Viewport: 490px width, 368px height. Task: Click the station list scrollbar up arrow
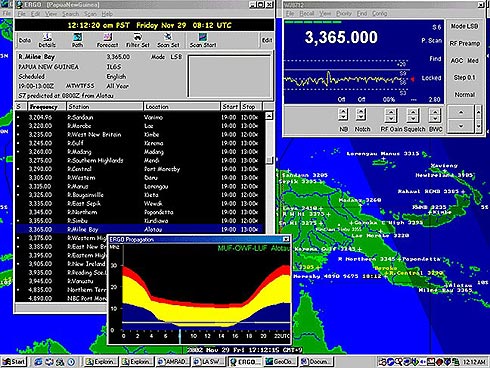269,116
